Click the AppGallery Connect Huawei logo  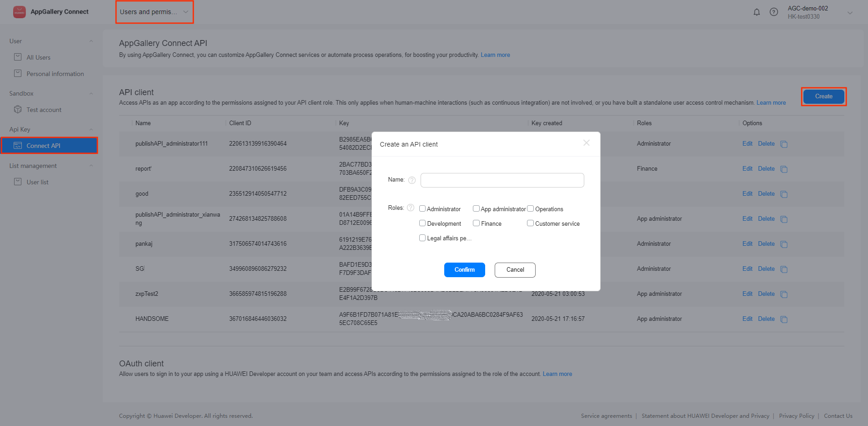(19, 12)
